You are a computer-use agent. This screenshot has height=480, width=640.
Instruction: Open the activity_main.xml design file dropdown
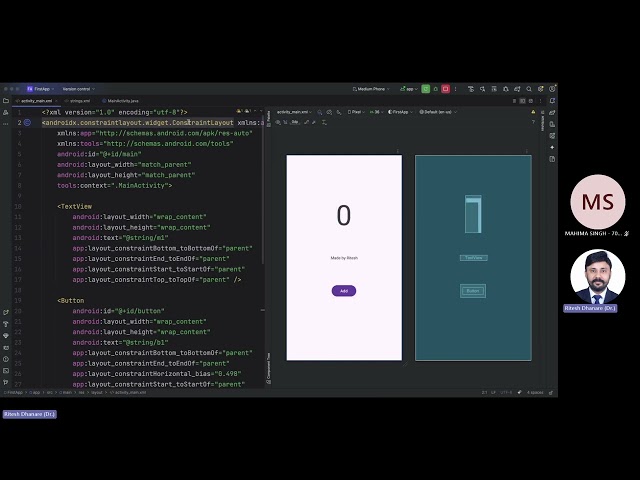click(294, 112)
